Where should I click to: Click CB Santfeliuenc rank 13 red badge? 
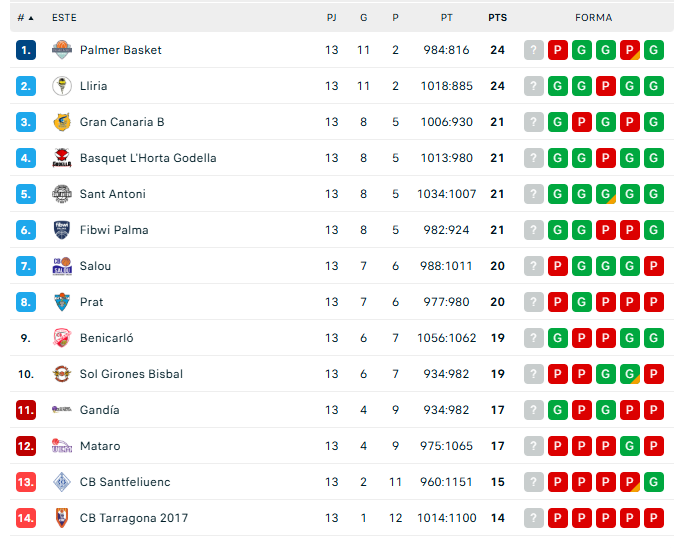(x=26, y=482)
